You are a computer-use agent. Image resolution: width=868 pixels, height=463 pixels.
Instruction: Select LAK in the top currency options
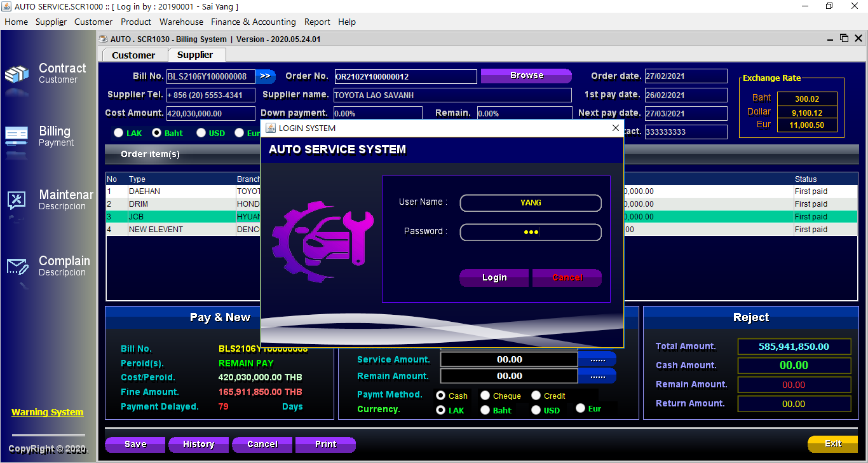click(x=119, y=133)
